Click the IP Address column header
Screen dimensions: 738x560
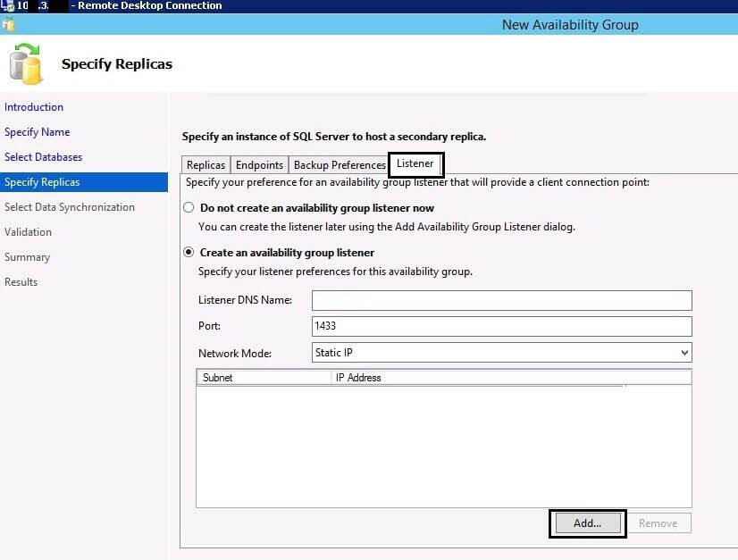[x=510, y=378]
